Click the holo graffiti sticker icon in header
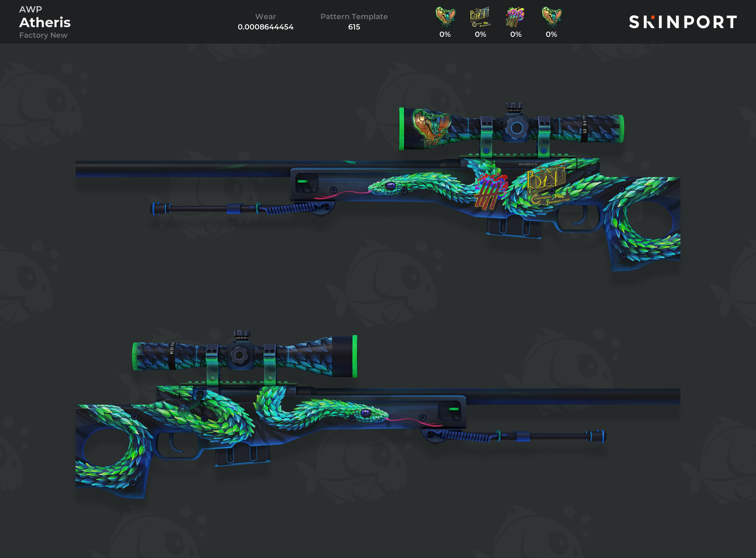This screenshot has height=558, width=756. pos(516,16)
